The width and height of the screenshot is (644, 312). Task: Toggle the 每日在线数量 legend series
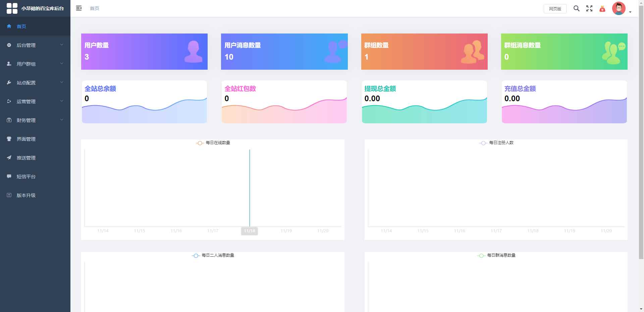coord(213,143)
